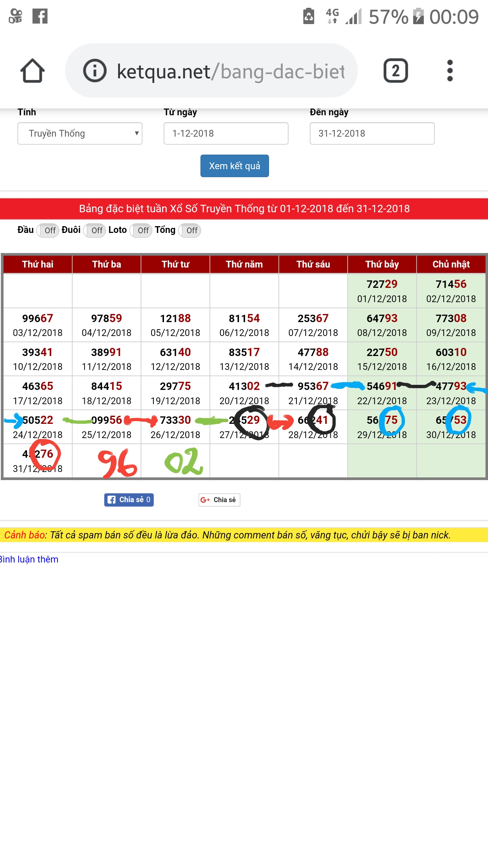Share via Google Plus Chia sẻ button
Screen dimensions: 488x868
click(x=219, y=500)
